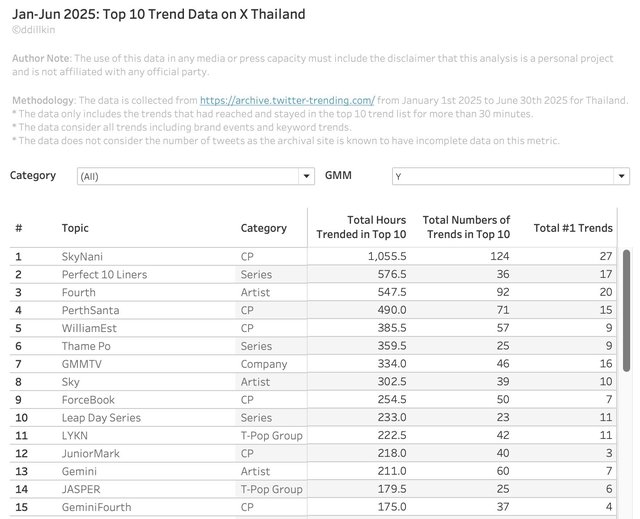
Task: Select the JASPER topic row
Action: [313, 489]
